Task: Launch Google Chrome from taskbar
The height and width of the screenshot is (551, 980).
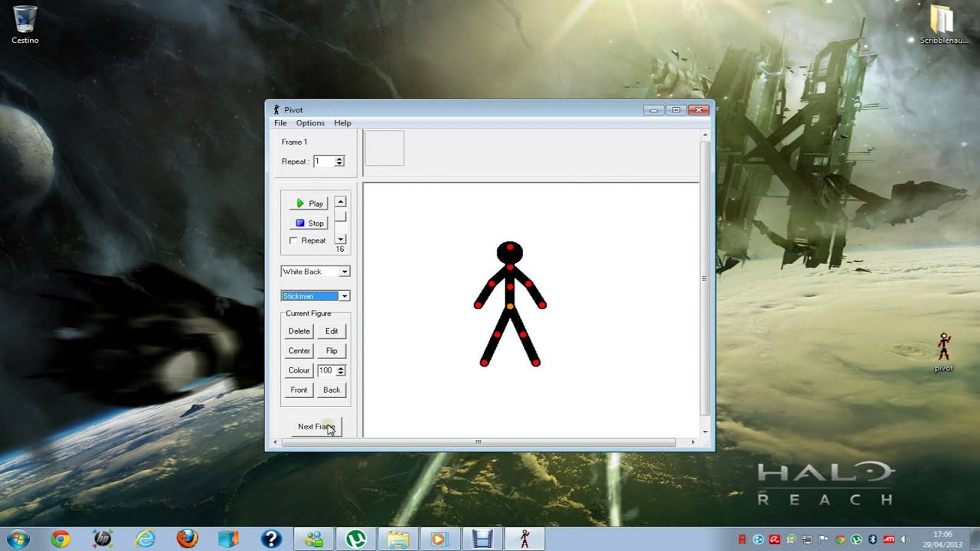Action: point(60,539)
